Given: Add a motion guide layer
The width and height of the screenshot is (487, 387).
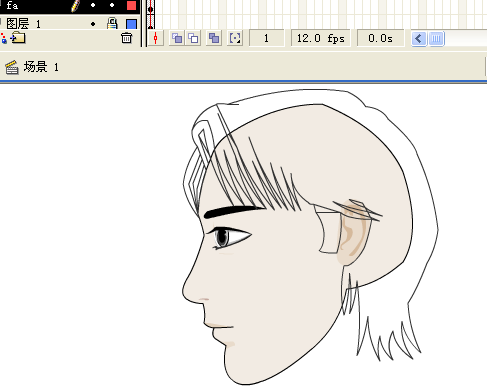Looking at the screenshot, I should (x=3, y=38).
